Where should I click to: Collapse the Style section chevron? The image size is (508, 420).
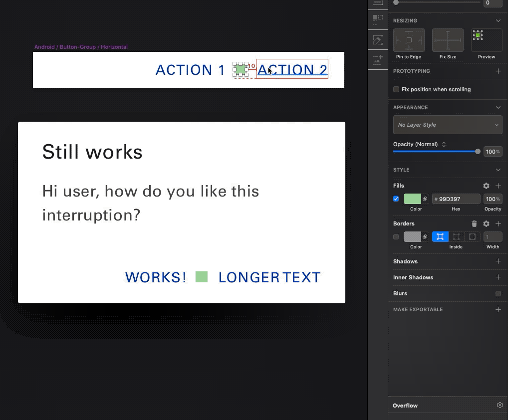click(498, 170)
